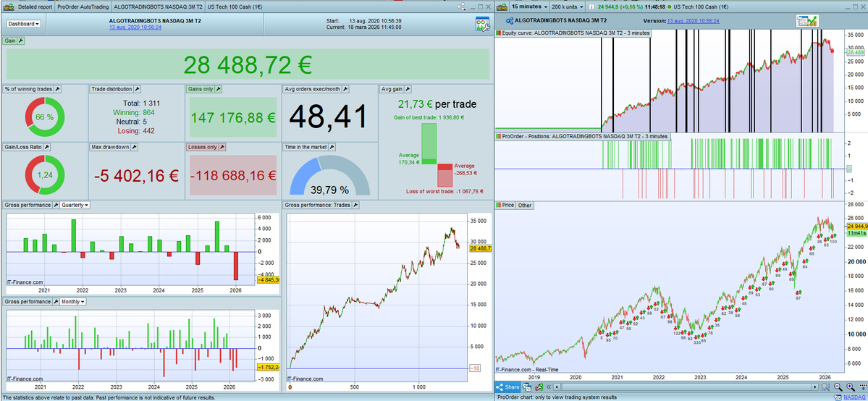Open Trade distribution wrench settings
The width and height of the screenshot is (868, 401).
click(138, 88)
